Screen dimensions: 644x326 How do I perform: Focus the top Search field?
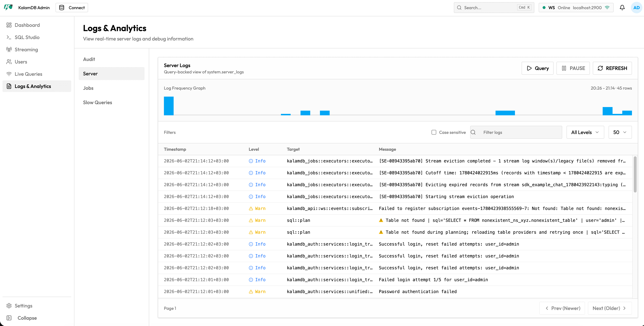pos(494,8)
